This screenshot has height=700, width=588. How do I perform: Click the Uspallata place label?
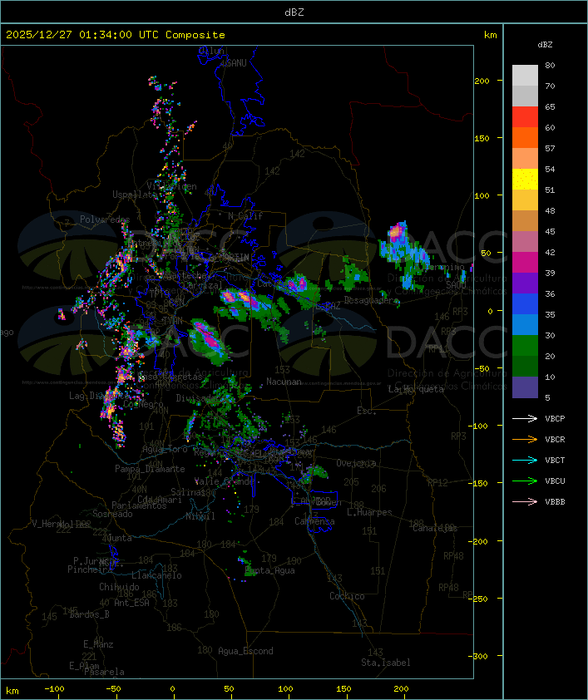[135, 195]
